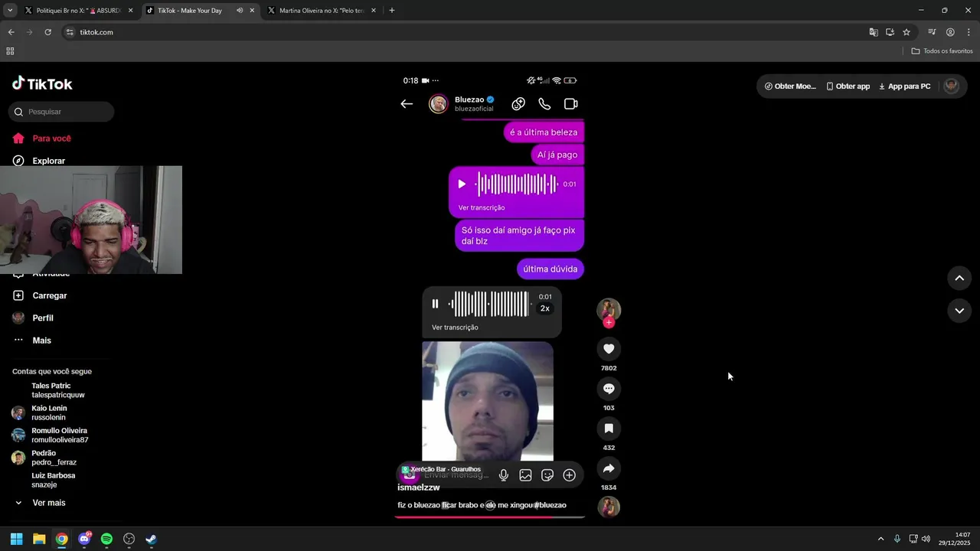Open the TikTok logo home link
The image size is (980, 551).
point(42,83)
